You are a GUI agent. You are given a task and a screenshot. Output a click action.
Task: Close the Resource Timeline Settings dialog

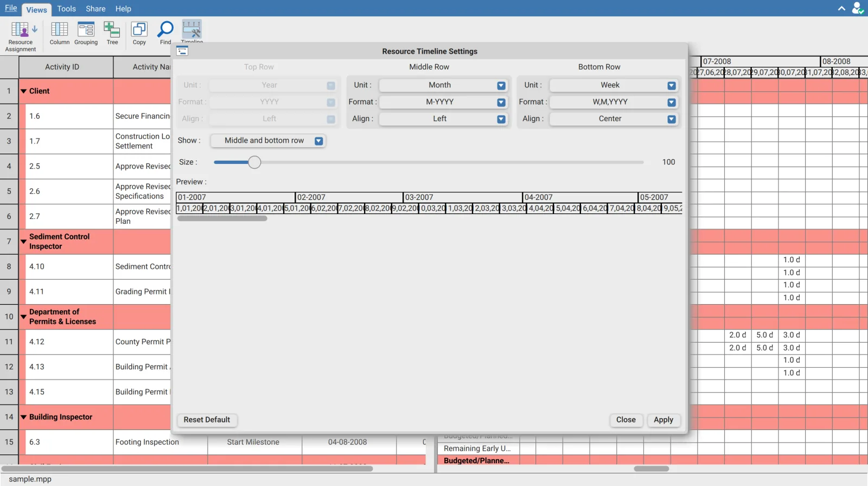coord(626,420)
